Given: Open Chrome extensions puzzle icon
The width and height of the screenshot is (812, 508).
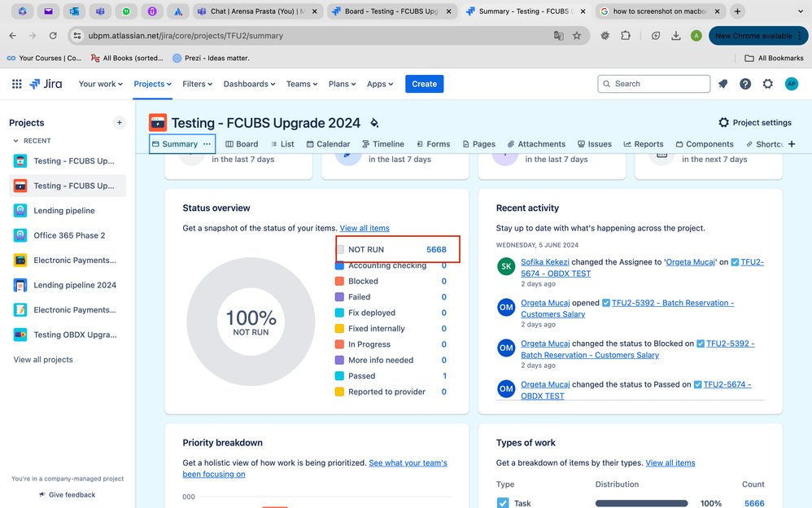Looking at the screenshot, I should (626, 36).
